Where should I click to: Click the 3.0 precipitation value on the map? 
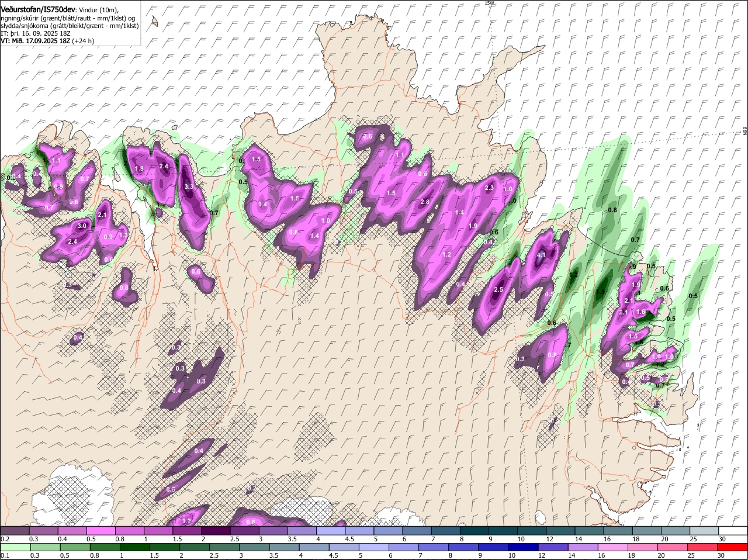pyautogui.click(x=82, y=226)
